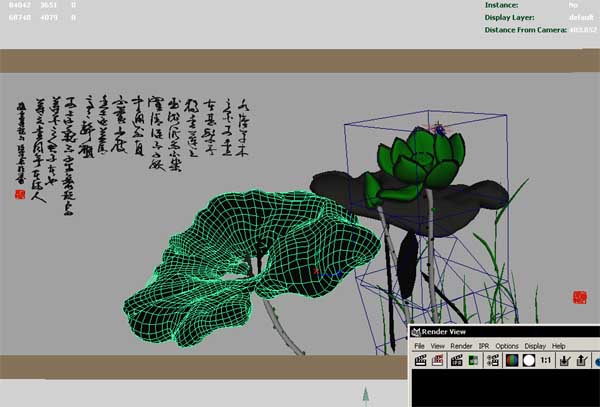This screenshot has width=600, height=407.
Task: Select the small dark lotus bud under flower
Action: (x=407, y=265)
